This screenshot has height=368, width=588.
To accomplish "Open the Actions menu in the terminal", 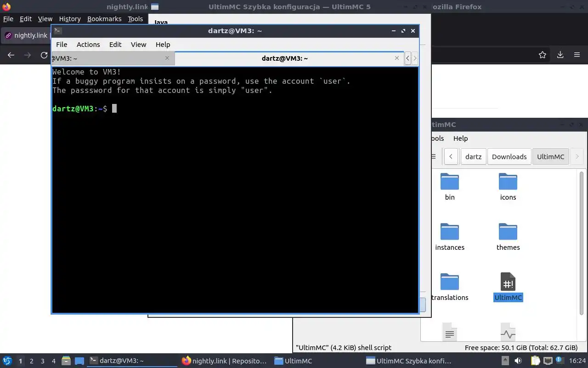I will (88, 45).
